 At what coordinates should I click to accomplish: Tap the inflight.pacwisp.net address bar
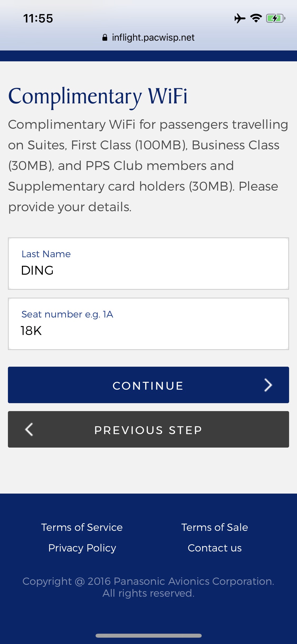[153, 38]
